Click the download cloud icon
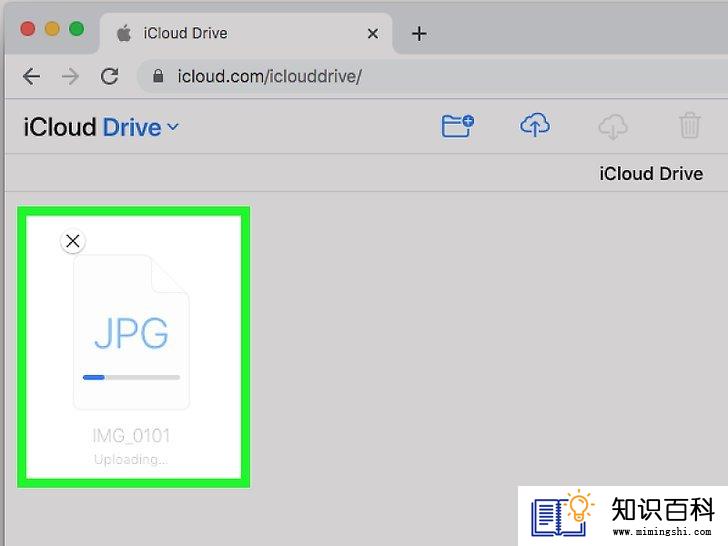This screenshot has width=728, height=546. click(613, 126)
